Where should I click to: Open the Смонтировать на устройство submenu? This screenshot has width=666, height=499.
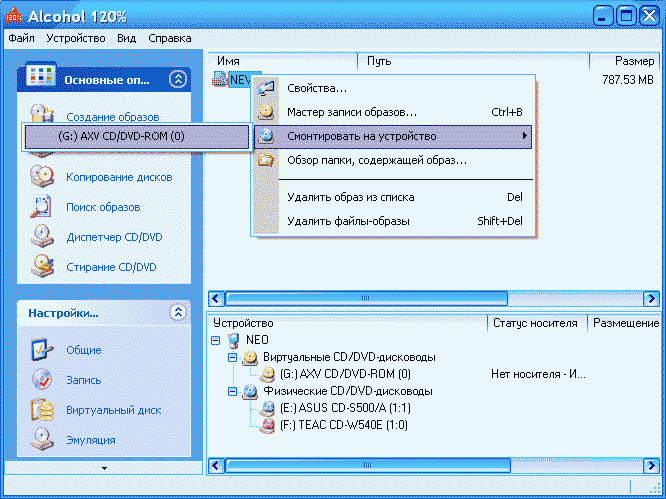click(393, 136)
